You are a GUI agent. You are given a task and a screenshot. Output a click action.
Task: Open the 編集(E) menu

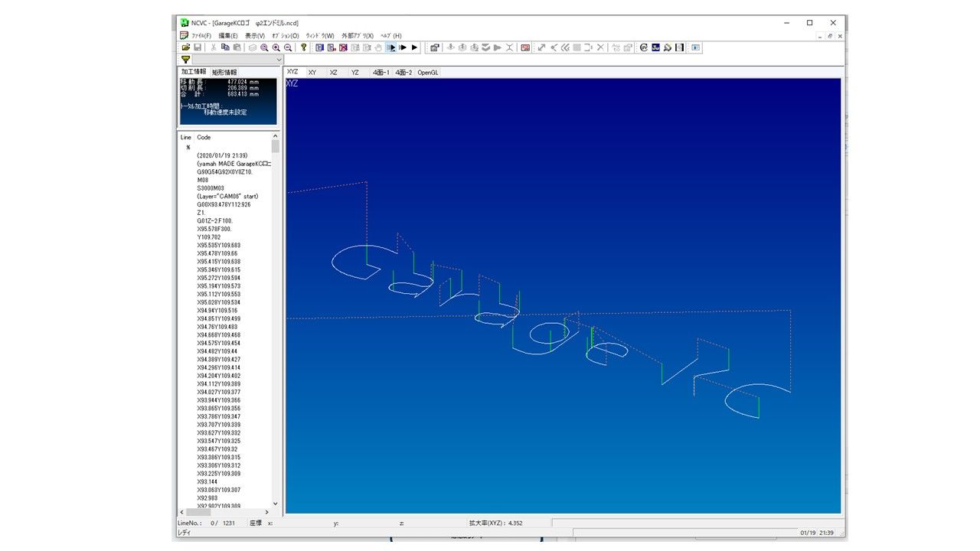click(228, 36)
